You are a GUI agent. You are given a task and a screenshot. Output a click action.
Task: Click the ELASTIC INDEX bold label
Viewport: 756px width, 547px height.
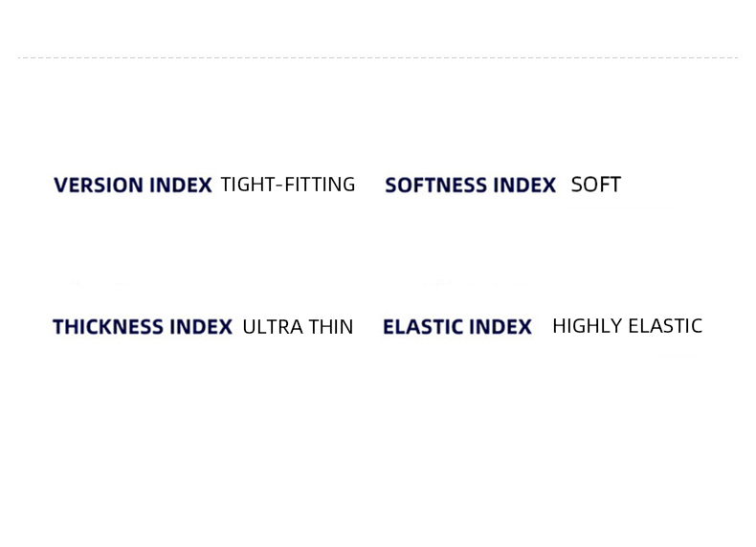click(457, 327)
